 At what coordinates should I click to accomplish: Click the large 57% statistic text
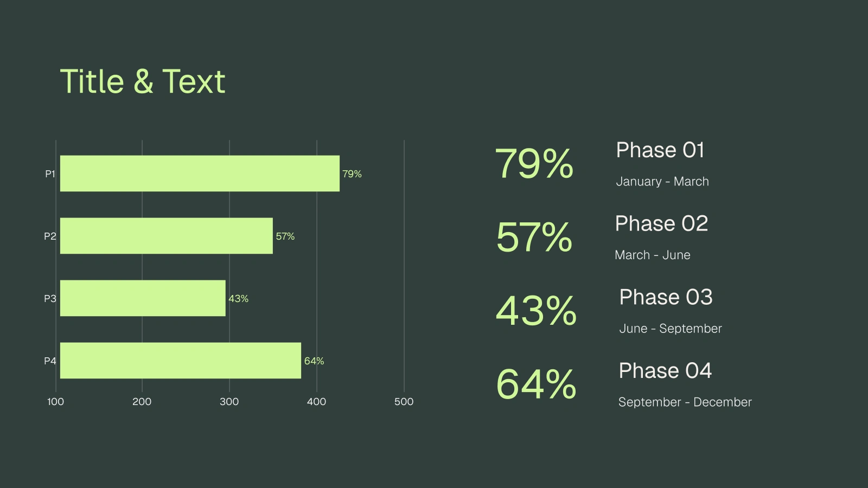(534, 237)
